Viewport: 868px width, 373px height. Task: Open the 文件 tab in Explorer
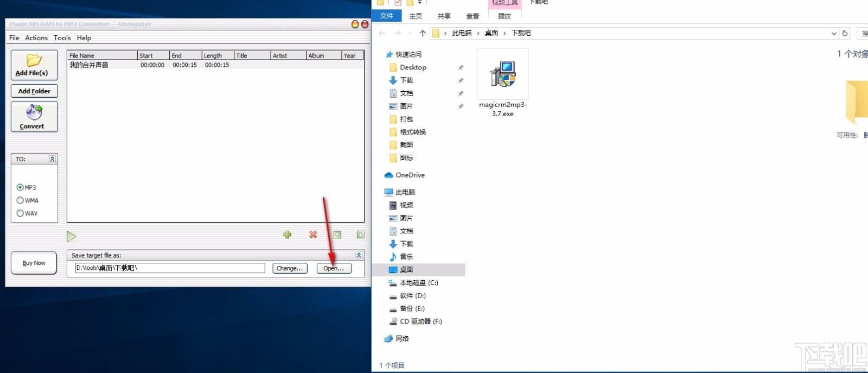tap(387, 16)
